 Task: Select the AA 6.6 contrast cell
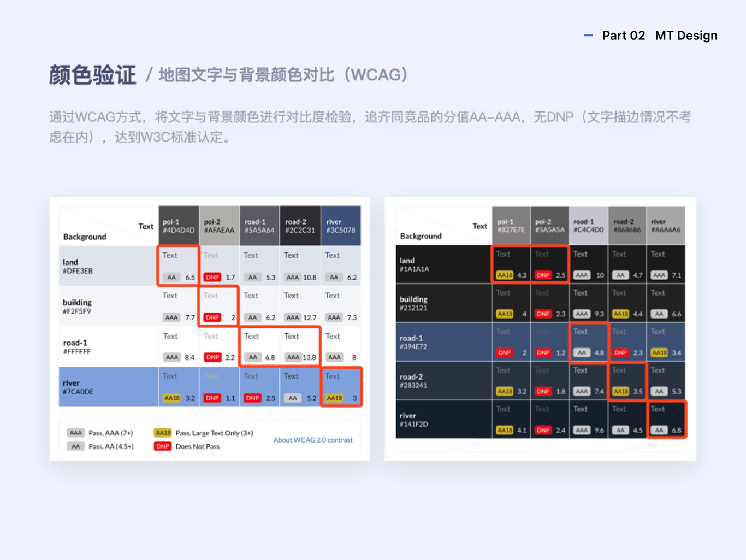coord(666,303)
